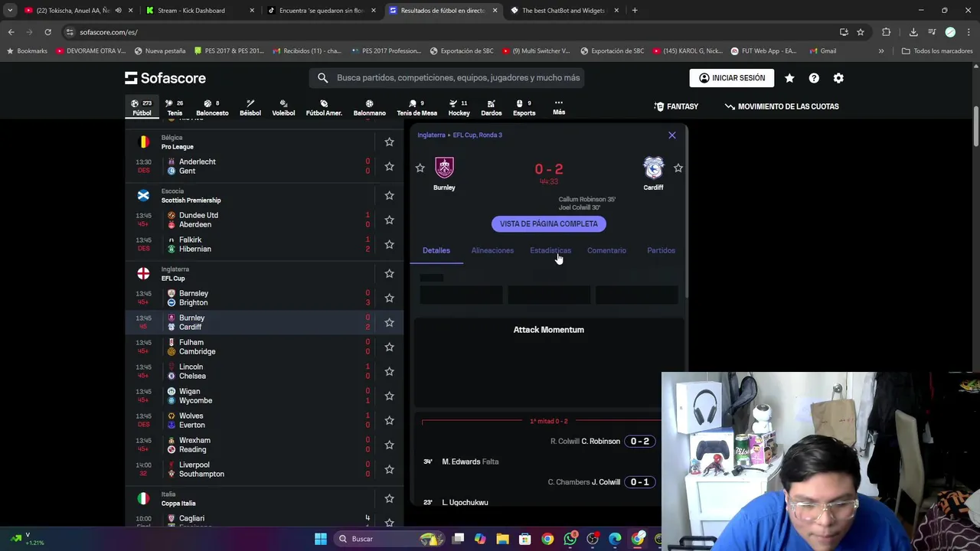The height and width of the screenshot is (551, 980).
Task: Open the Fútbol Amer. category
Action: 324,108
